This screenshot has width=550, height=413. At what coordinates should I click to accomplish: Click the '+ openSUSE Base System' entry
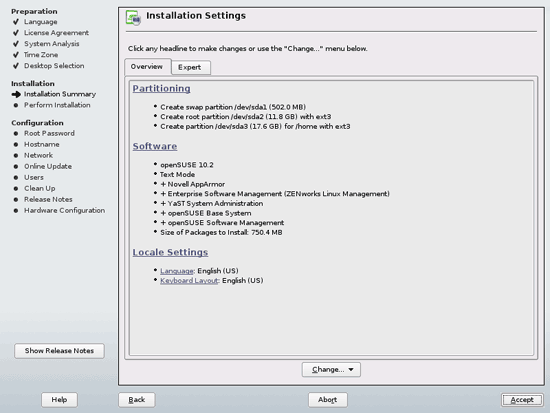pyautogui.click(x=206, y=213)
